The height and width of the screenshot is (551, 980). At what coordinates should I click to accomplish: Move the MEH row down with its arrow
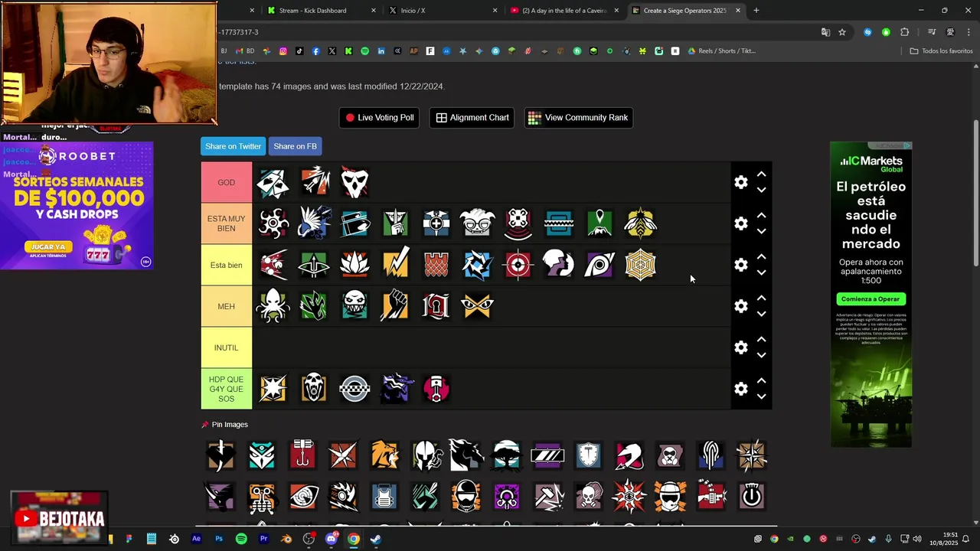click(x=762, y=314)
